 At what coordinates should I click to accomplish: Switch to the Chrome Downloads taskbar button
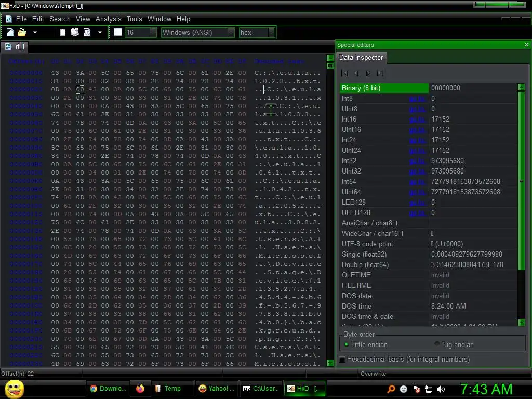[108, 389]
